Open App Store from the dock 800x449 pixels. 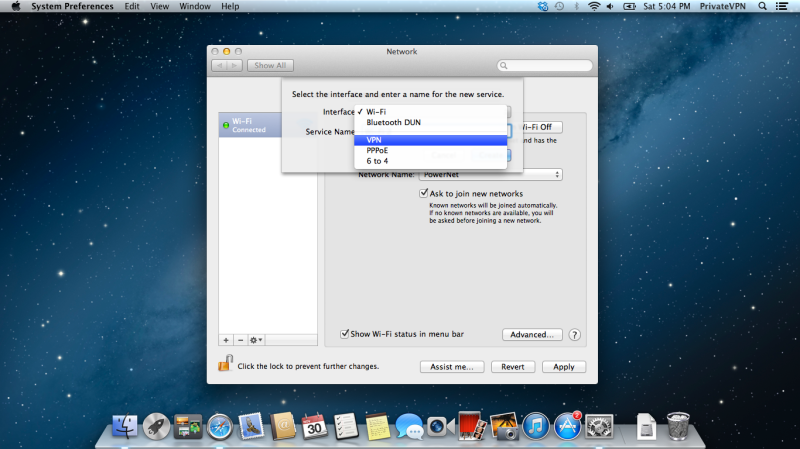(568, 427)
